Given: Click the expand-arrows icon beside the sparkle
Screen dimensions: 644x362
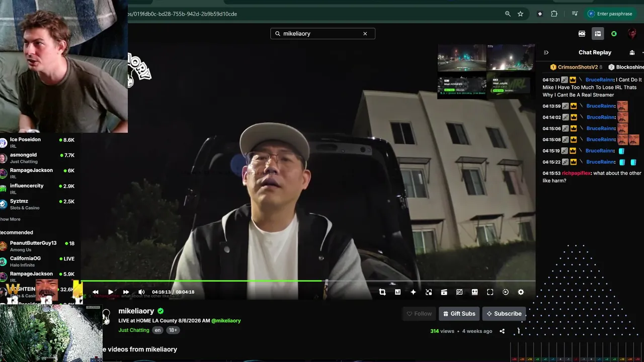Looking at the screenshot, I should pos(429,292).
